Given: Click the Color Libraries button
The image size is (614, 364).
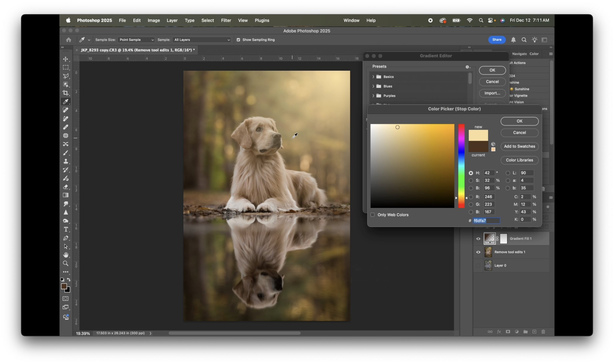Looking at the screenshot, I should (x=519, y=160).
